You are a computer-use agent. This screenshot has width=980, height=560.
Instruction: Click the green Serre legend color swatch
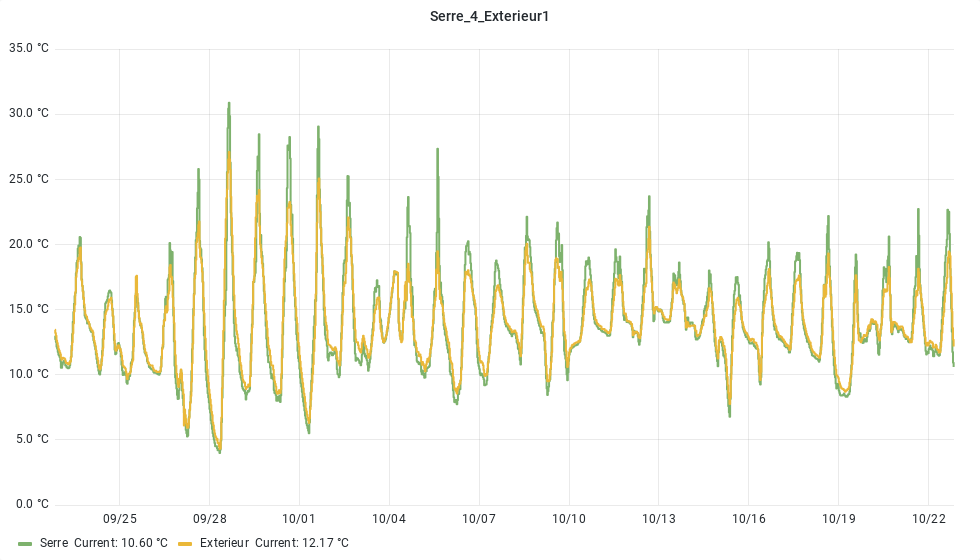click(x=26, y=543)
